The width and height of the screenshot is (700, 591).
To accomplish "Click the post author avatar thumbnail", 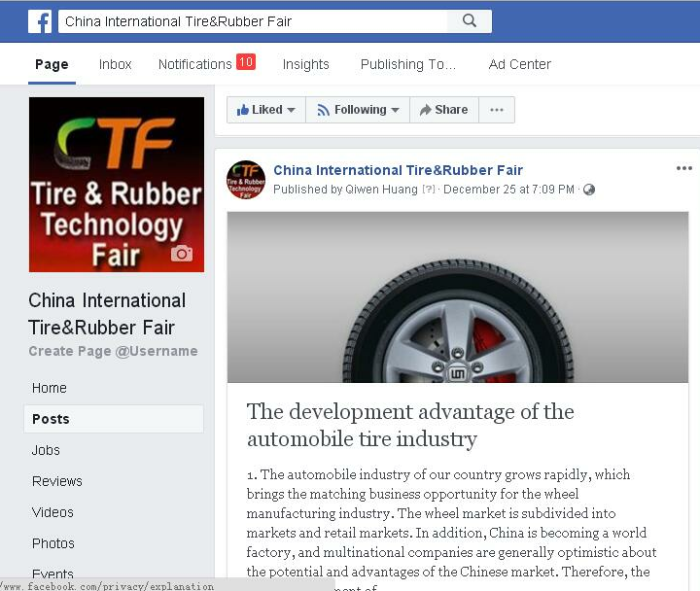I will [x=246, y=180].
